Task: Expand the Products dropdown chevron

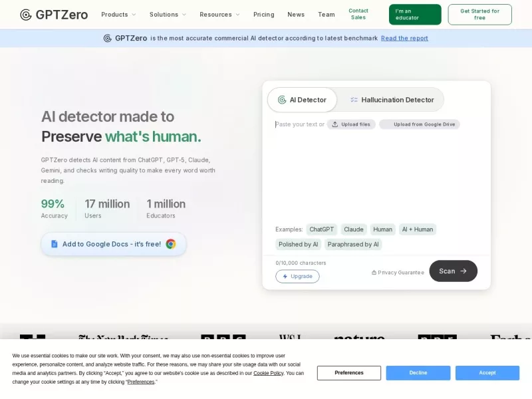Action: [x=134, y=15]
